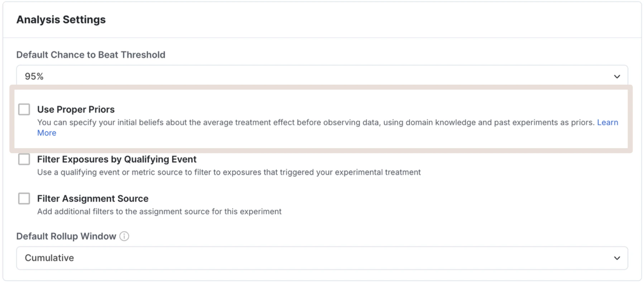Open the Default Chance to Beat Threshold dropdown
644x284 pixels.
click(322, 76)
